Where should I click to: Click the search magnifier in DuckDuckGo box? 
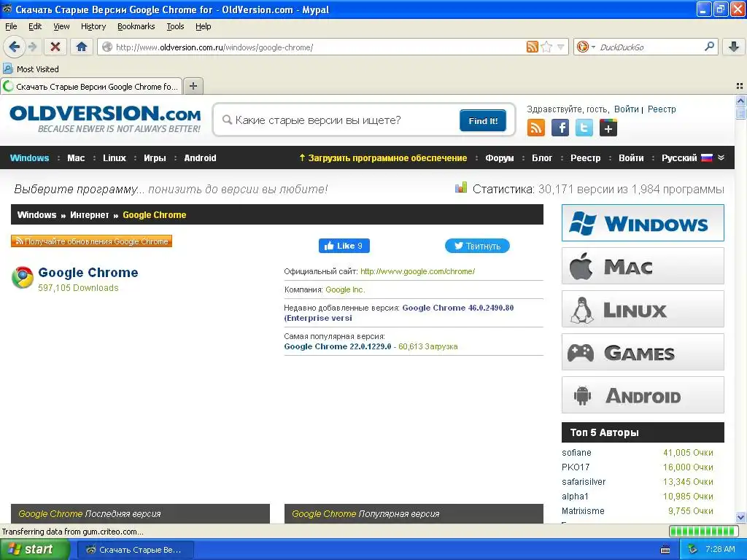click(x=709, y=46)
